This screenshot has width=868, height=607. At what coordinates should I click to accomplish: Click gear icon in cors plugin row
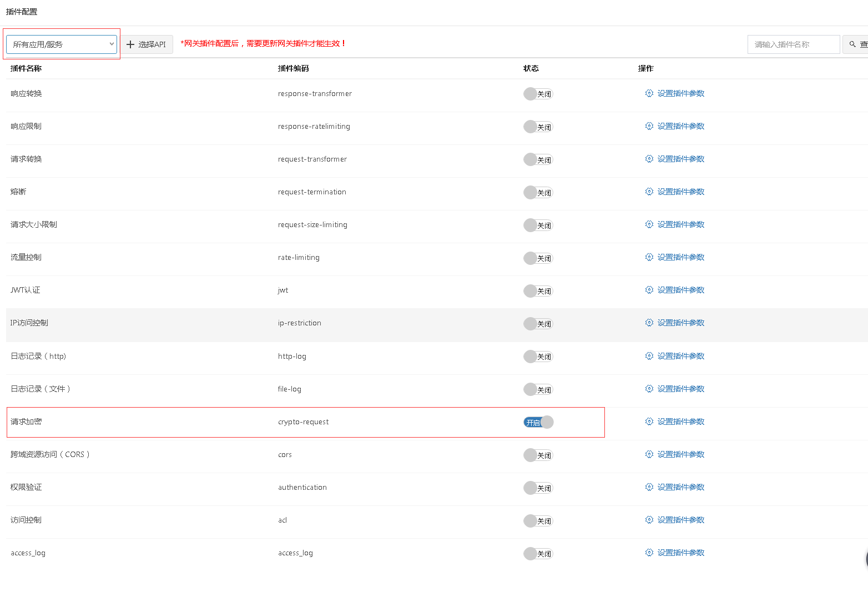click(x=649, y=454)
